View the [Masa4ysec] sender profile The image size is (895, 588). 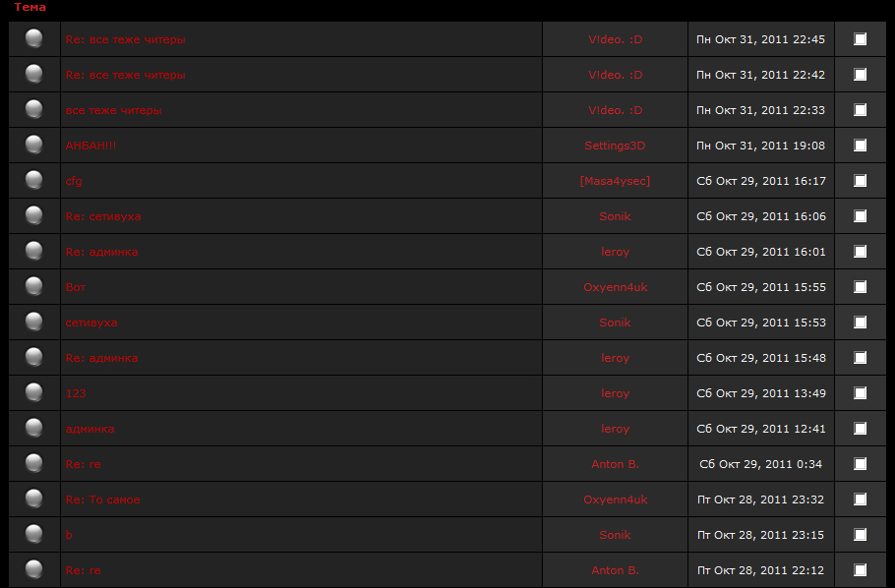coord(615,181)
